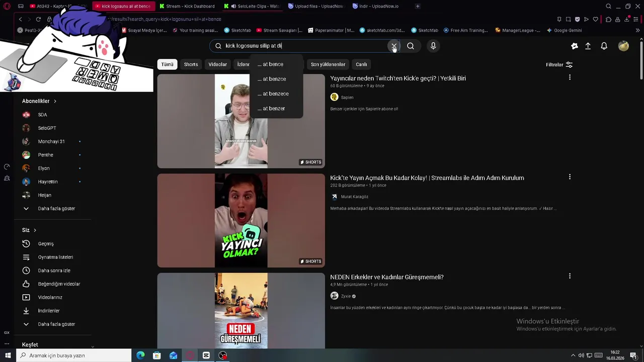Open Microsoft Edge from the taskbar
This screenshot has width=644, height=362.
pyautogui.click(x=140, y=355)
